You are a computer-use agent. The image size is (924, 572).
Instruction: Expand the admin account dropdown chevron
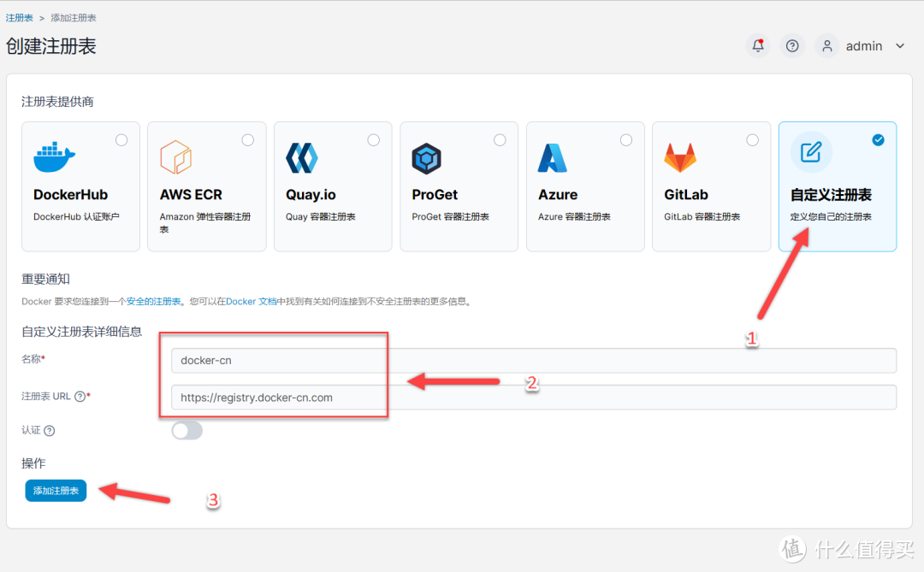900,46
